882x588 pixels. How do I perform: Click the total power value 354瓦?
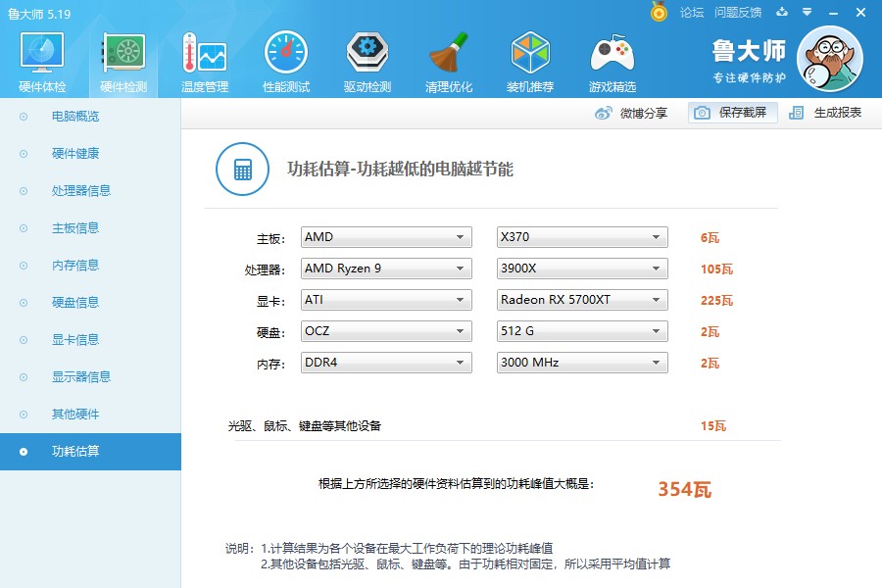(685, 489)
